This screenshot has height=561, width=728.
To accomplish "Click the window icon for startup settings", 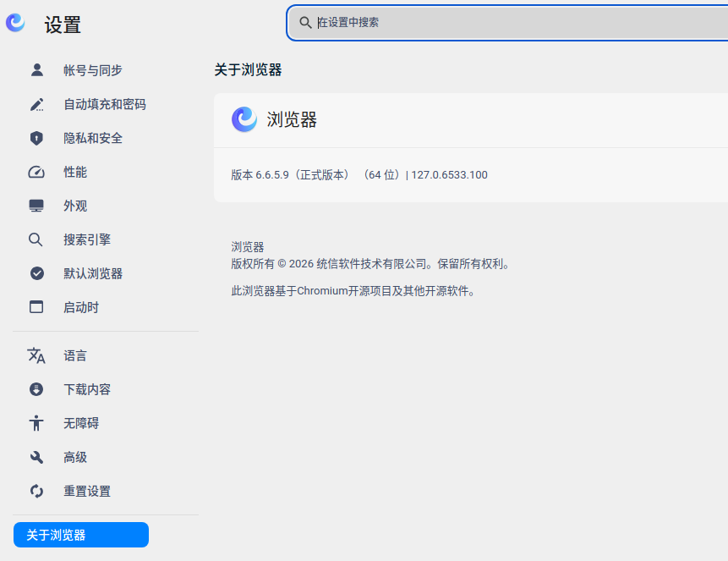I will point(36,307).
